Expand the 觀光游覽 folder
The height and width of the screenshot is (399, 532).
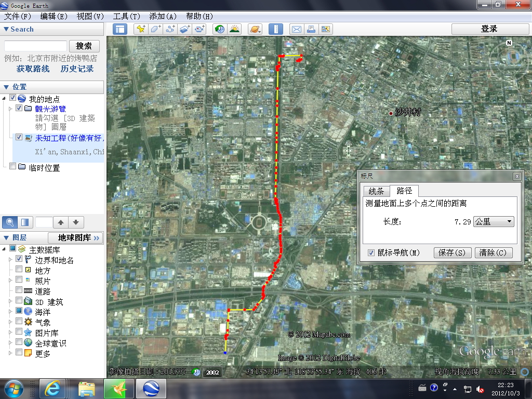(x=10, y=109)
